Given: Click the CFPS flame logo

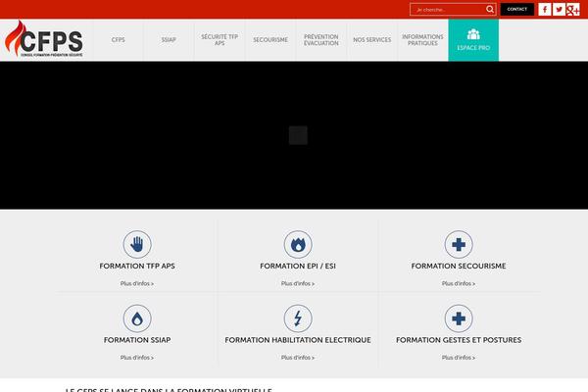Looking at the screenshot, I should click(x=44, y=39).
